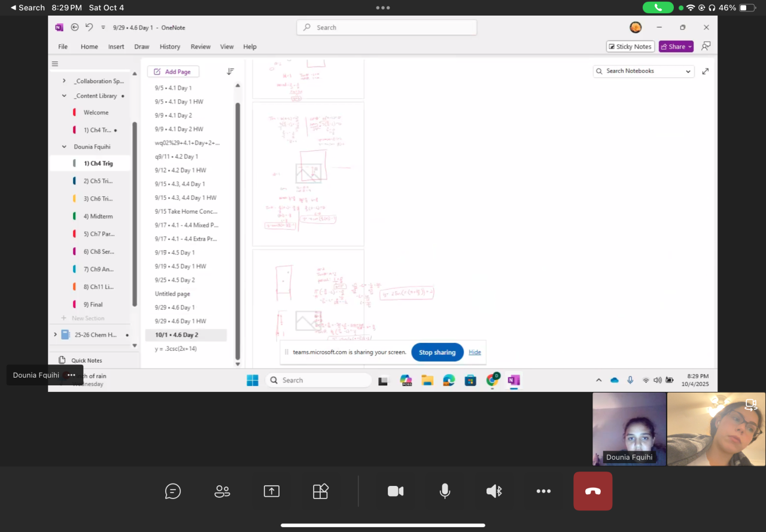
Task: Open the participants people icon
Action: point(222,491)
